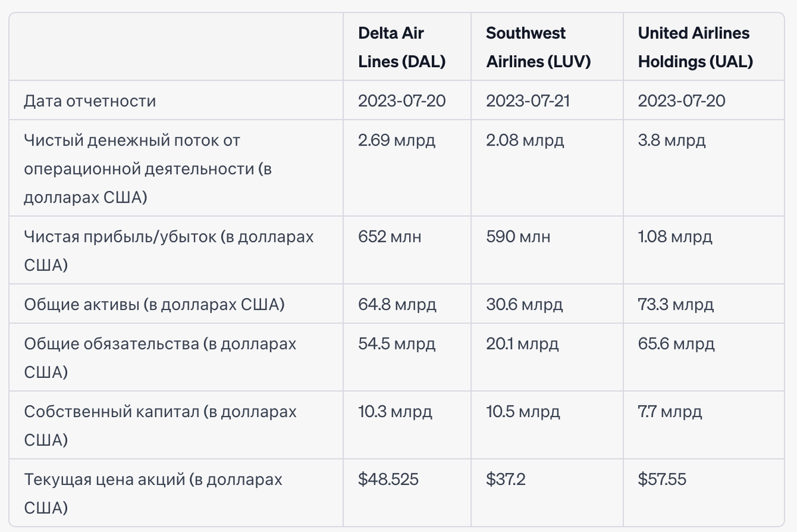
Task: Click the 10.5 млрд equity cell
Action: 523,412
